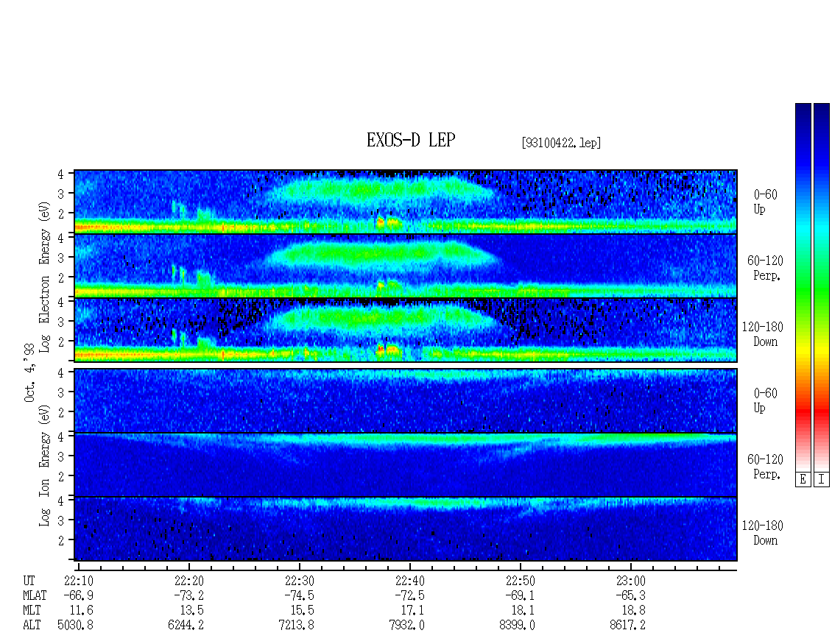Click the ALT value 6244.2
Viewport: 832px width, 644px height.
point(186,626)
